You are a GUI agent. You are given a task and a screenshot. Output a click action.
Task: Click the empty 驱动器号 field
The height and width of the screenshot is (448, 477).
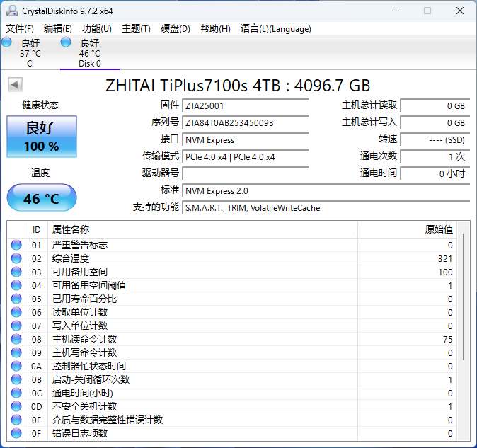(245, 174)
